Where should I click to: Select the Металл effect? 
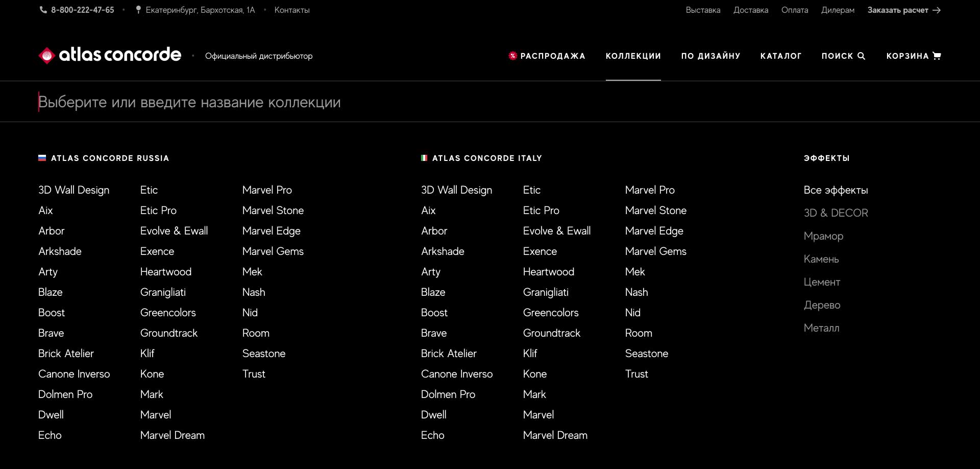[821, 328]
